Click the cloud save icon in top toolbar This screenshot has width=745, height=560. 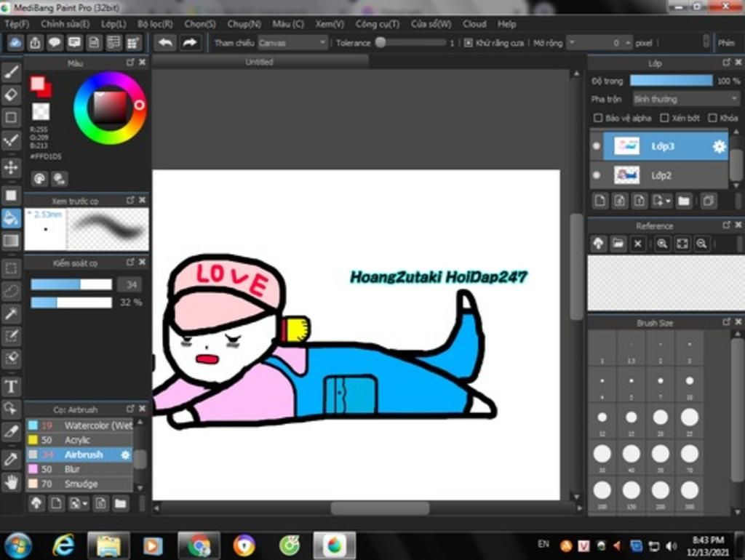[x=15, y=43]
